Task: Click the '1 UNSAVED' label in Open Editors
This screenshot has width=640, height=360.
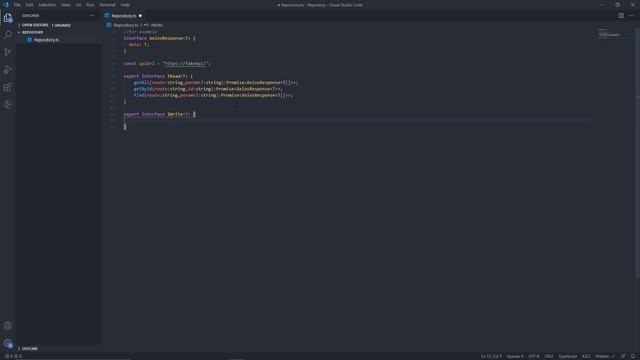Action: pyautogui.click(x=62, y=25)
